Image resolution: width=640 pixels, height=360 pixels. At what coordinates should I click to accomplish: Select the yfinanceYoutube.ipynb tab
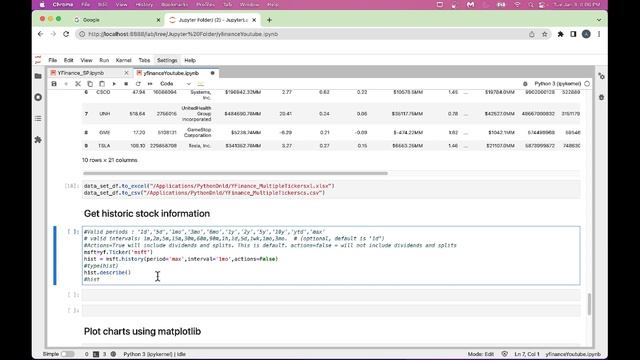point(171,73)
